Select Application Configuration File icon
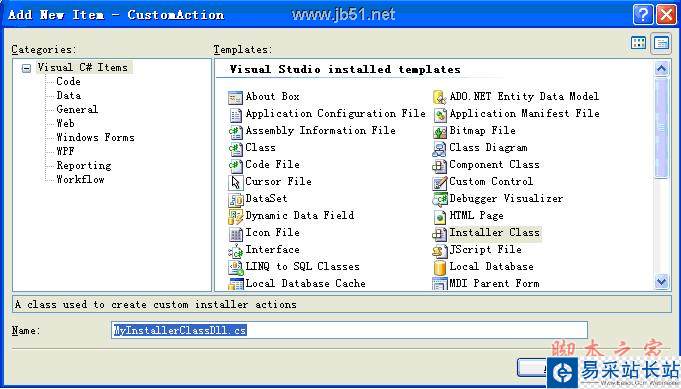 235,115
